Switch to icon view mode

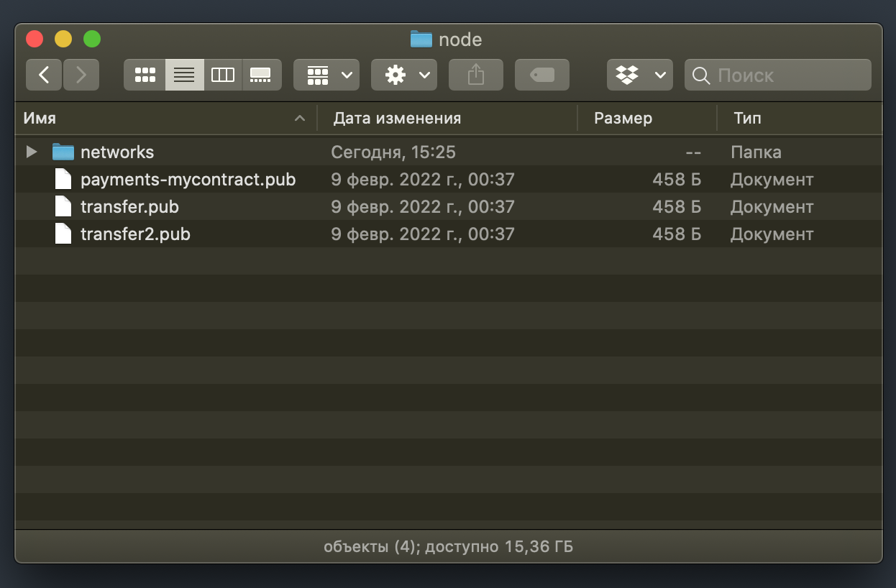(145, 75)
